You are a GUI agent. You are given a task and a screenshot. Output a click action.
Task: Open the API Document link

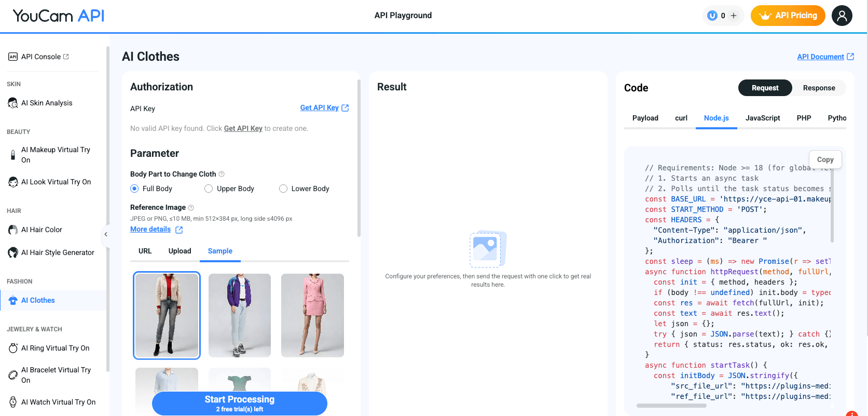(820, 57)
